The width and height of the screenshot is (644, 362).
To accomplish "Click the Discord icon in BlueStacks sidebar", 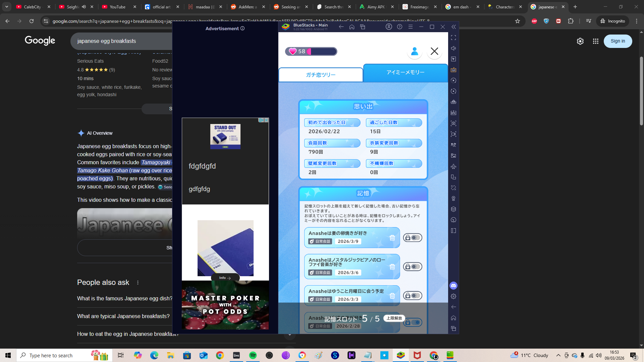I will click(x=453, y=286).
